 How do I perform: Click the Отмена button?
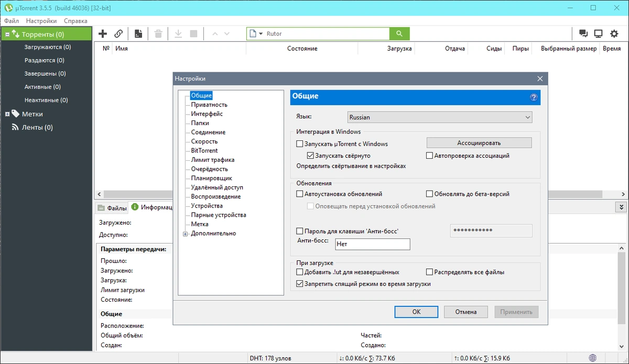click(466, 312)
